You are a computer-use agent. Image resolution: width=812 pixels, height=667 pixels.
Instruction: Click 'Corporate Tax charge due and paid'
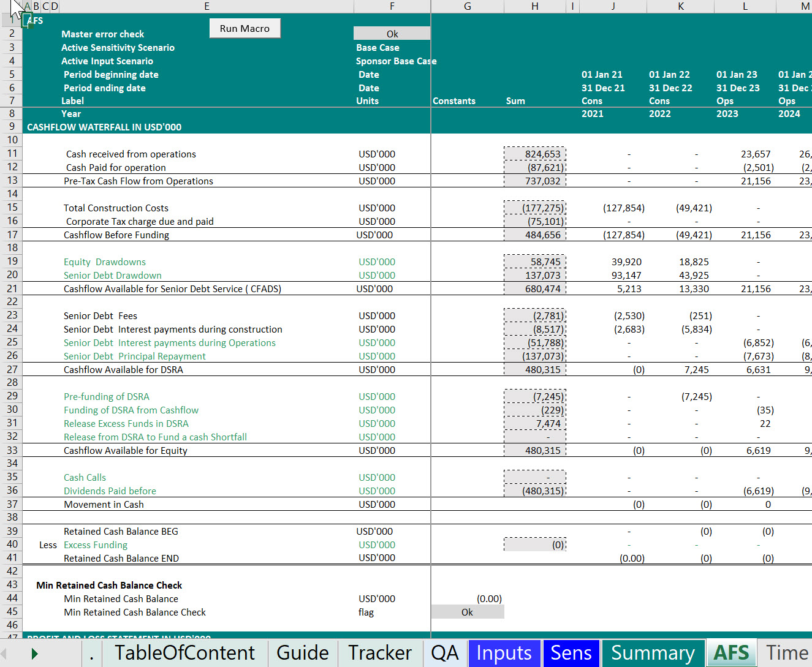[140, 221]
